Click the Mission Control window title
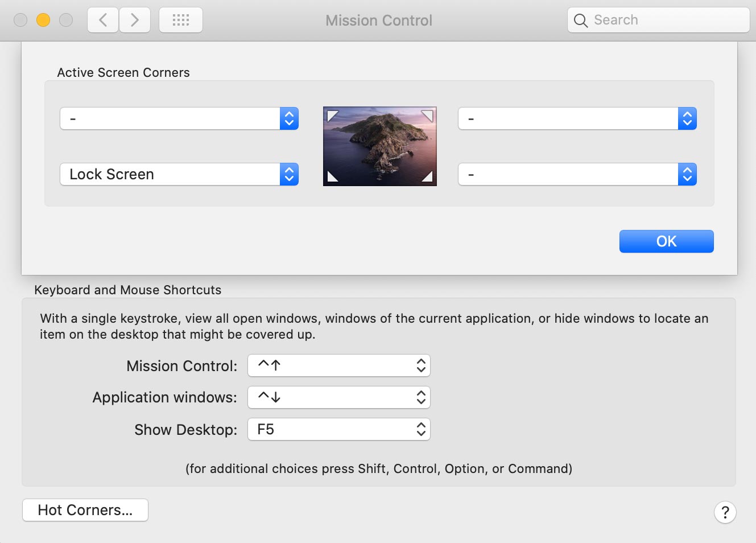The image size is (756, 543). [379, 20]
